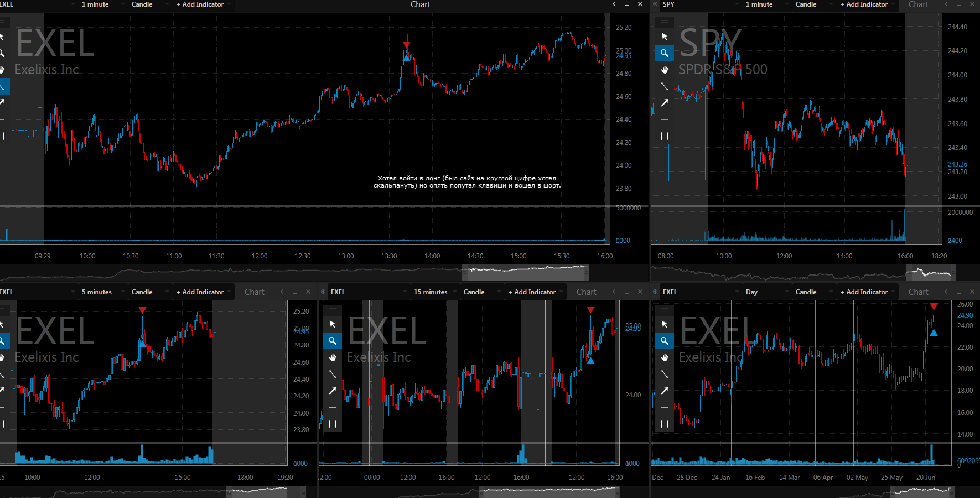Choose horizontal line tool in SPY chart
The width and height of the screenshot is (980, 498).
(665, 120)
